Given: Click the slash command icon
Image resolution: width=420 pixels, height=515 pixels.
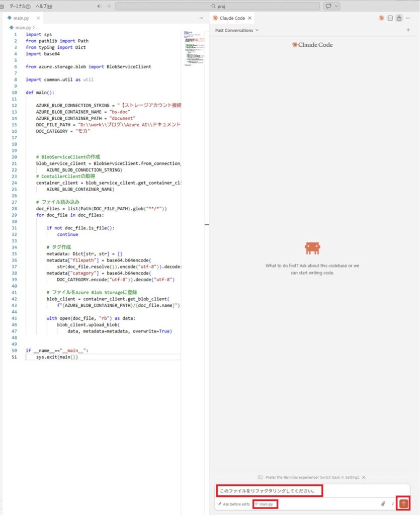Looking at the screenshot, I should [392, 503].
